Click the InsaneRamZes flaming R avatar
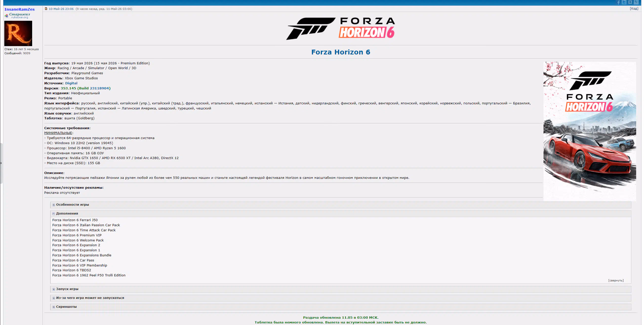Image resolution: width=644 pixels, height=325 pixels. [x=18, y=33]
